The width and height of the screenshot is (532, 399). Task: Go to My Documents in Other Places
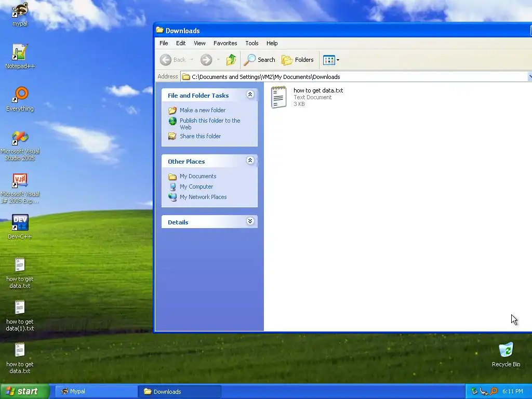pyautogui.click(x=198, y=176)
